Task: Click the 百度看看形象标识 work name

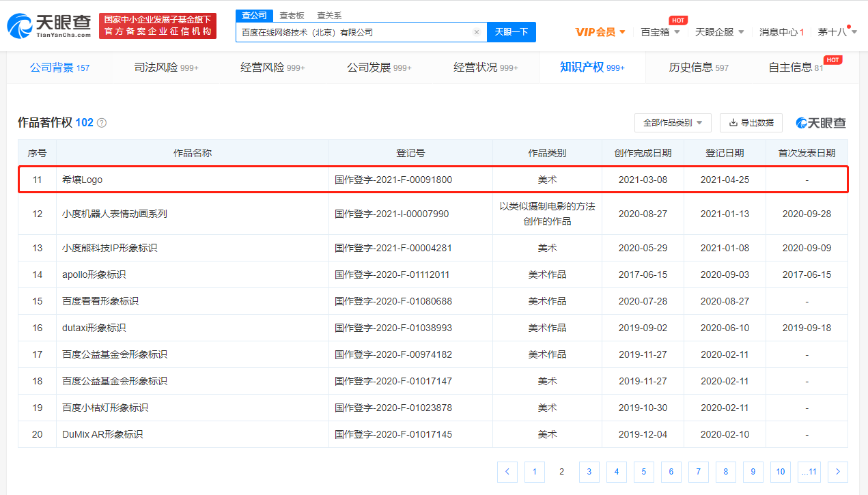Action: pyautogui.click(x=100, y=301)
